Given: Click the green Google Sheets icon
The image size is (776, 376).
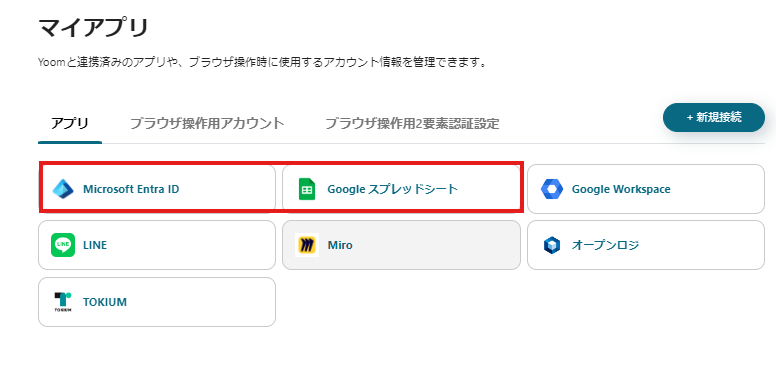Looking at the screenshot, I should point(307,189).
